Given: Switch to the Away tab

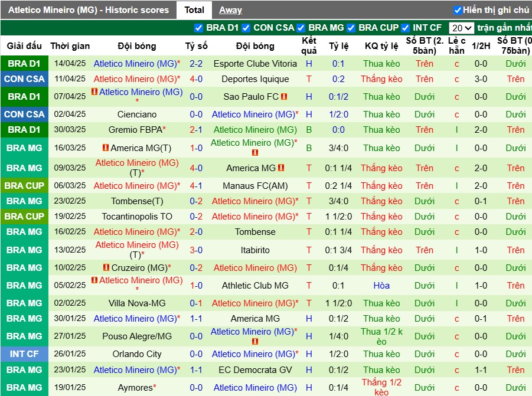Looking at the screenshot, I should coord(230,10).
